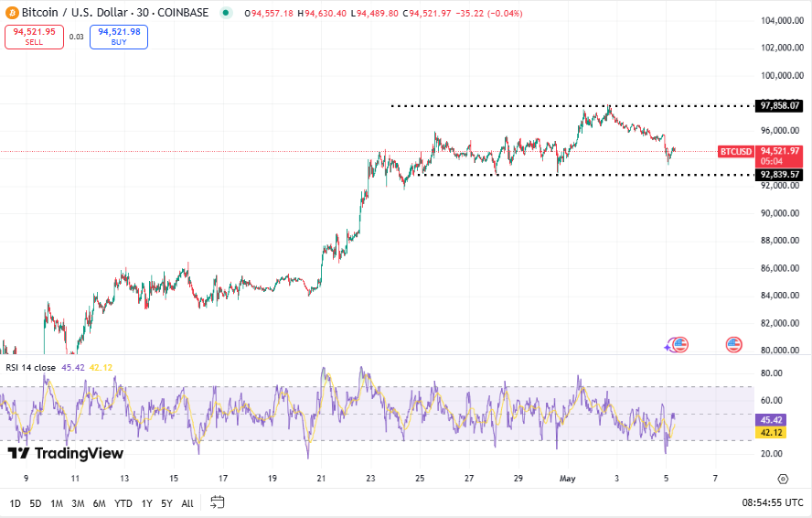Click the purple RSI value 45.42 label

(x=771, y=420)
